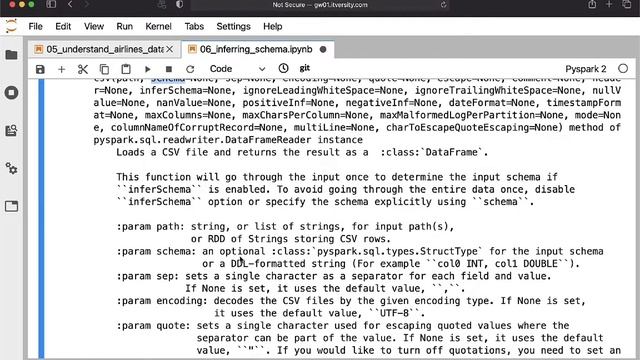Click 'pyspark.sql.readwriter.DataFrameReader instance' text
Screen dimensions: 640x360
pyautogui.click(x=228, y=140)
